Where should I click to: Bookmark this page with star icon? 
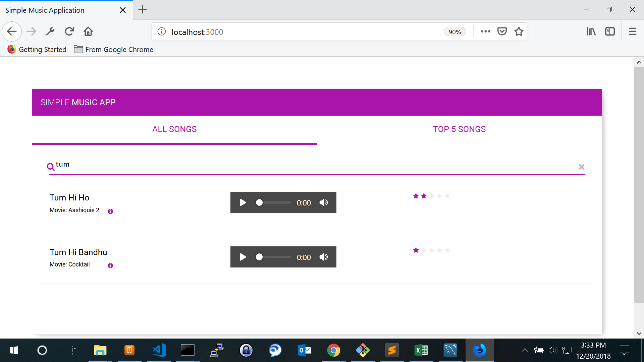click(519, 32)
